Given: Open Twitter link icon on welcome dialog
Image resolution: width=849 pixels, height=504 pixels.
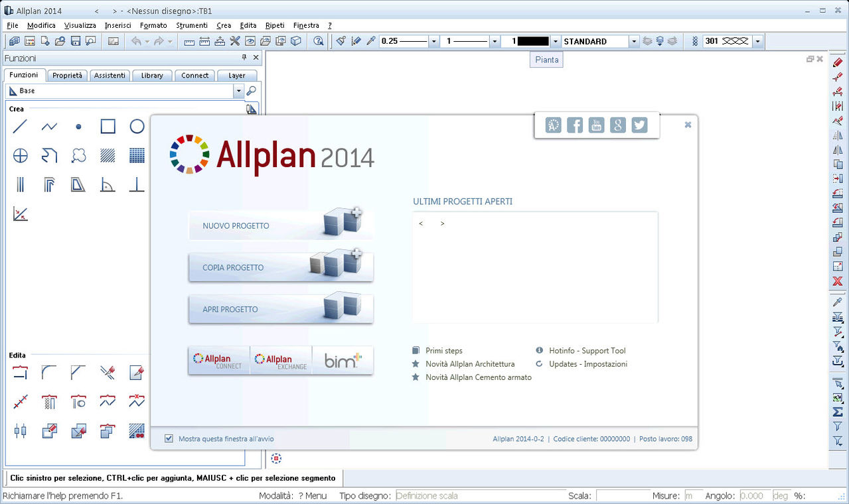Looking at the screenshot, I should (639, 125).
